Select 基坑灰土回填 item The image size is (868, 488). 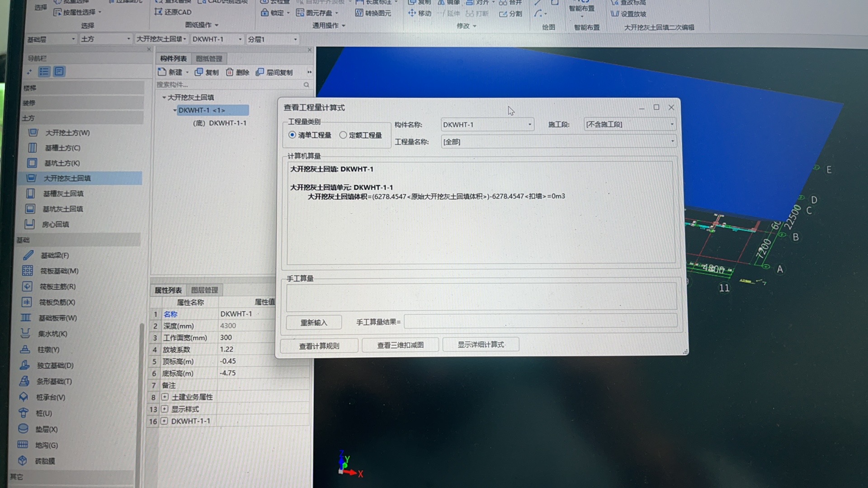coord(62,209)
